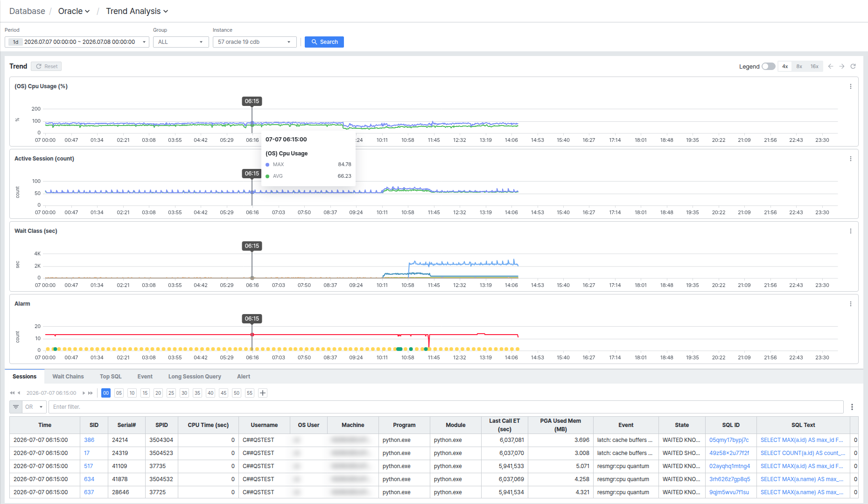Click the Search button
The height and width of the screenshot is (504, 868).
(x=324, y=42)
